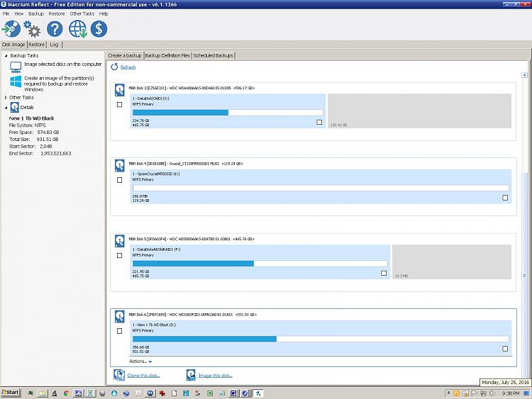Expand the Other Tasks section
The height and width of the screenshot is (399, 532).
6,98
